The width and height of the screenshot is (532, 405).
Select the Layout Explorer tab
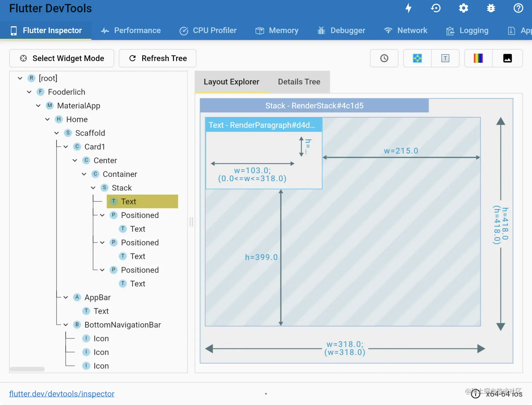click(232, 82)
